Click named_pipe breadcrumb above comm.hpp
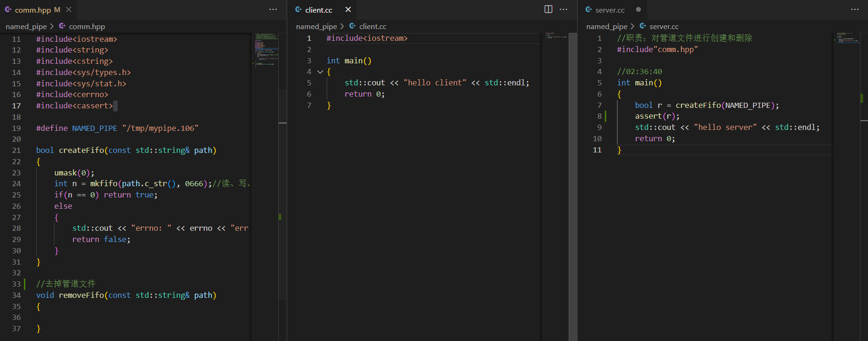This screenshot has height=341, width=868. tap(26, 26)
